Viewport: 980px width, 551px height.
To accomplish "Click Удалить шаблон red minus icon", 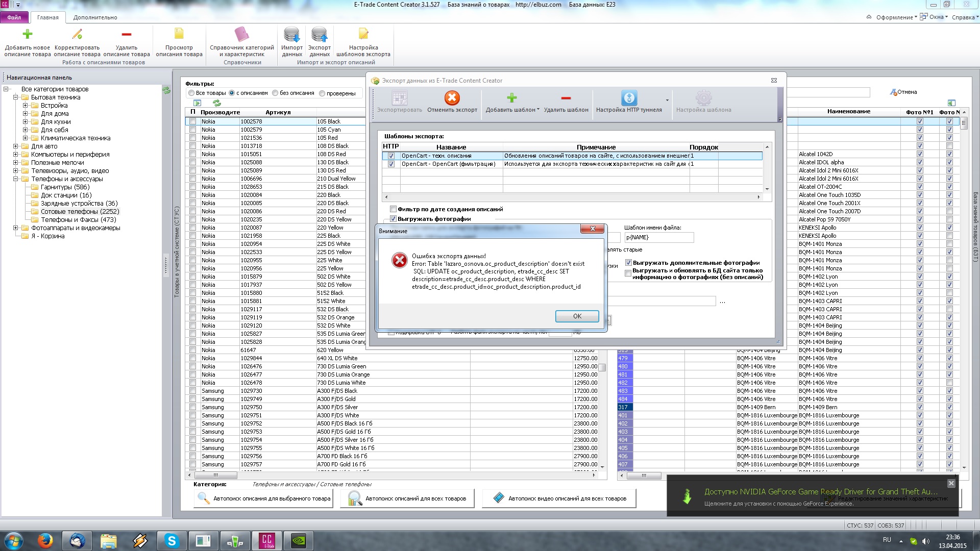I will pos(566,97).
